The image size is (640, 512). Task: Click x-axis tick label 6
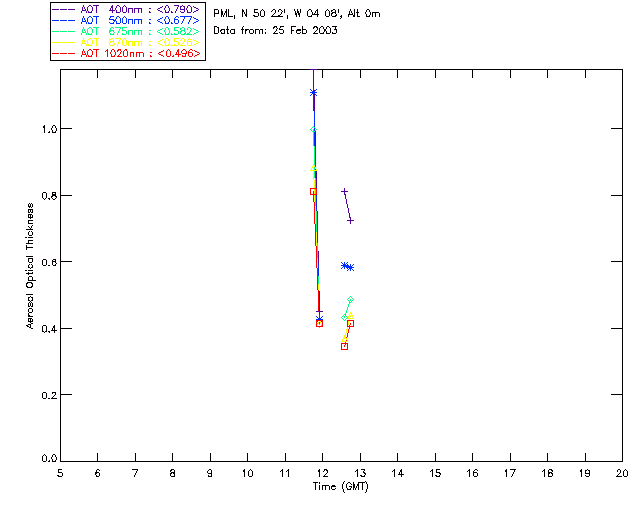(x=98, y=473)
